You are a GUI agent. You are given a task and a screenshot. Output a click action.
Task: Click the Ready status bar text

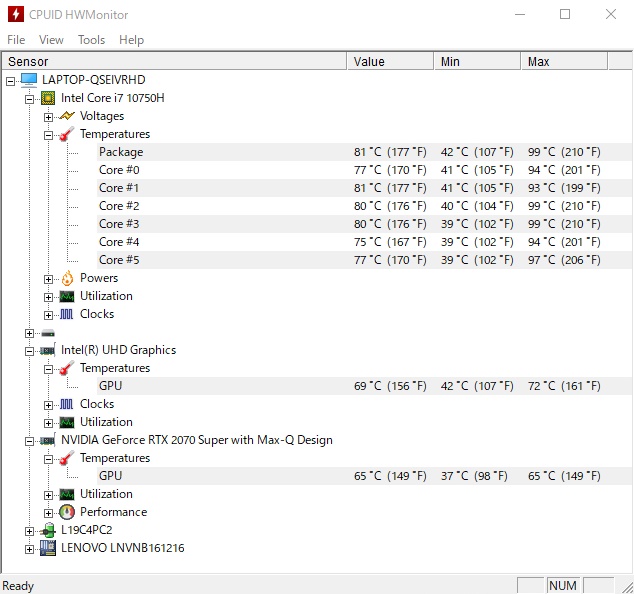point(18,586)
